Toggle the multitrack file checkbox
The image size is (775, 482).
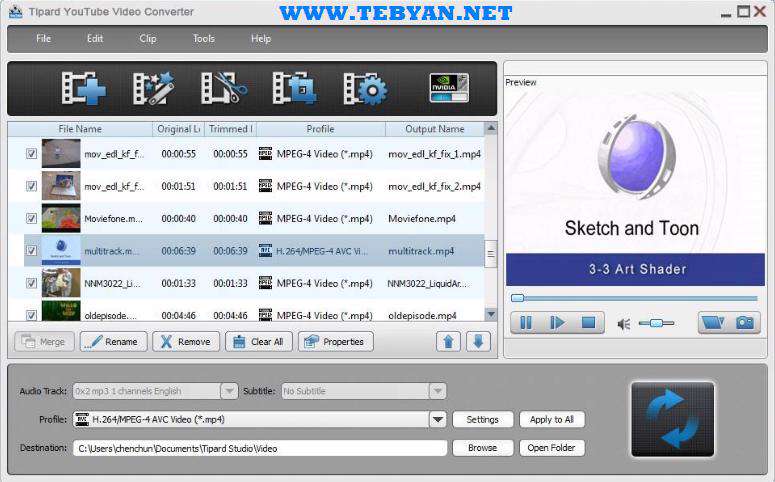[x=31, y=251]
